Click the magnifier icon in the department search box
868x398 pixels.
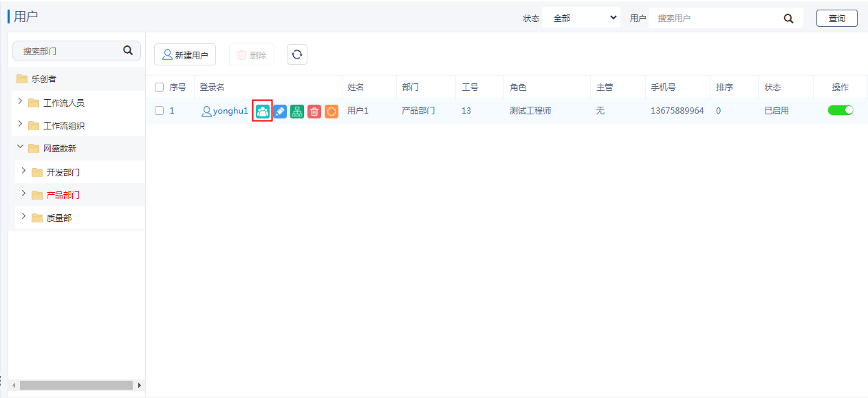(x=127, y=50)
